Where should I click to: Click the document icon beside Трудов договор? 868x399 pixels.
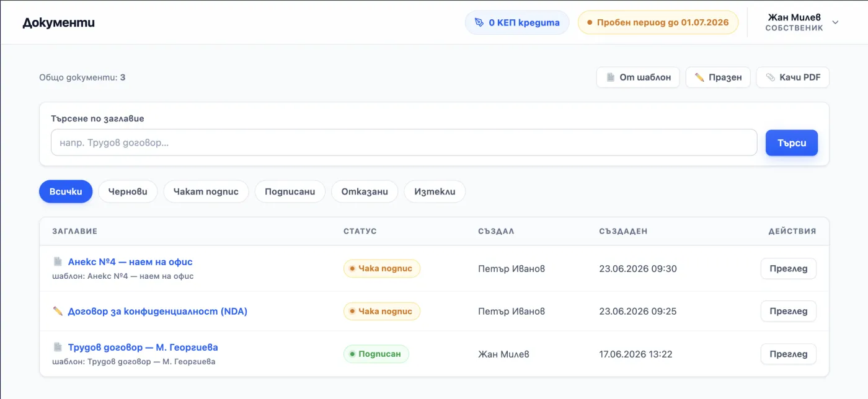coord(58,347)
